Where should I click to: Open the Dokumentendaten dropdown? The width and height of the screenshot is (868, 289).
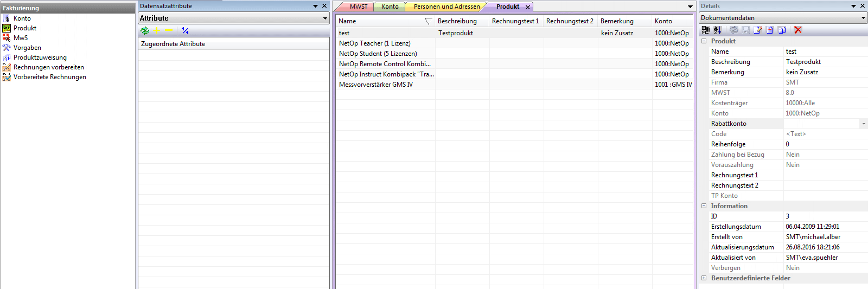click(x=863, y=18)
